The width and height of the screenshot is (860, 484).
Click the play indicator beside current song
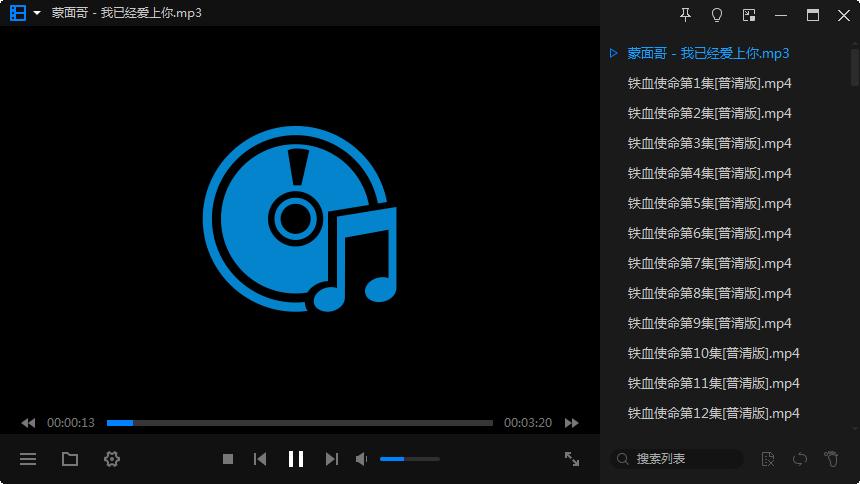(x=614, y=53)
